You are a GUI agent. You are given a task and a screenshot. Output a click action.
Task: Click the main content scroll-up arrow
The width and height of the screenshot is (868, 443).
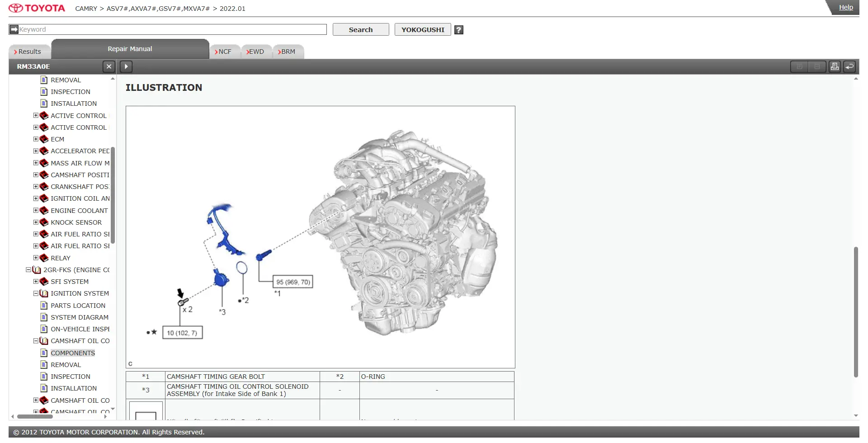(x=856, y=79)
